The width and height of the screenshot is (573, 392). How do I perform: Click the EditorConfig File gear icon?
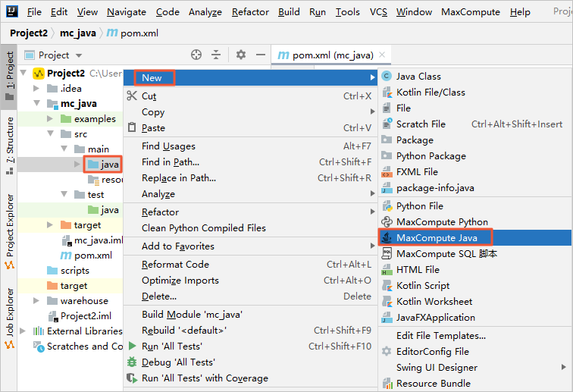(387, 351)
